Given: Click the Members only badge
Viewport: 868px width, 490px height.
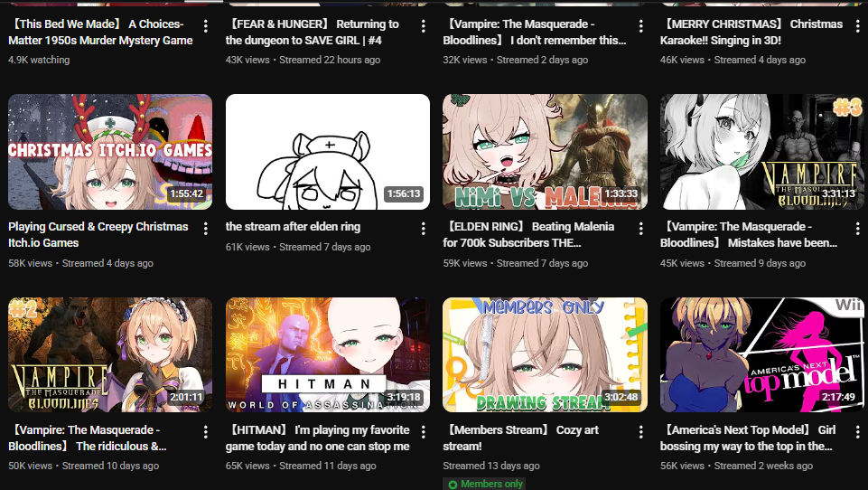Looking at the screenshot, I should coord(484,484).
